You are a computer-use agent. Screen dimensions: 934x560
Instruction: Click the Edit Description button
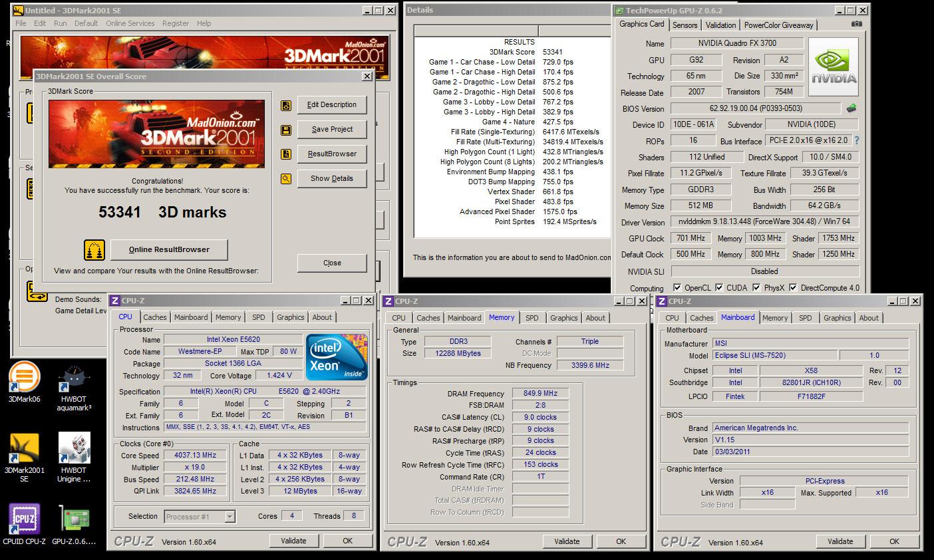pos(332,105)
